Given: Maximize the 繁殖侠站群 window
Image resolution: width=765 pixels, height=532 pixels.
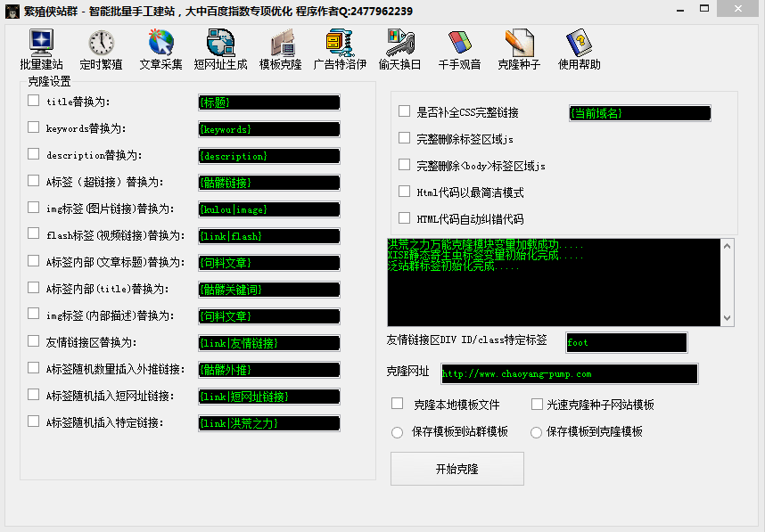Looking at the screenshot, I should tap(704, 9).
